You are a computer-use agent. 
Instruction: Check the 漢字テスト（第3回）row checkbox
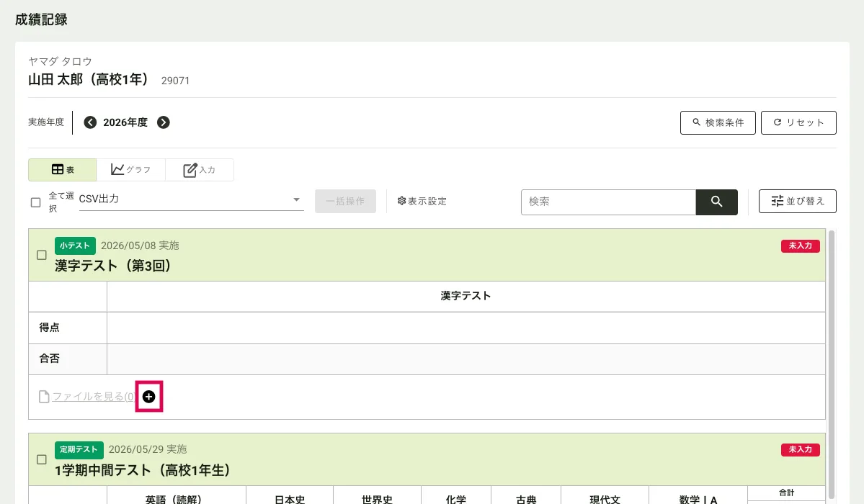[x=41, y=255]
